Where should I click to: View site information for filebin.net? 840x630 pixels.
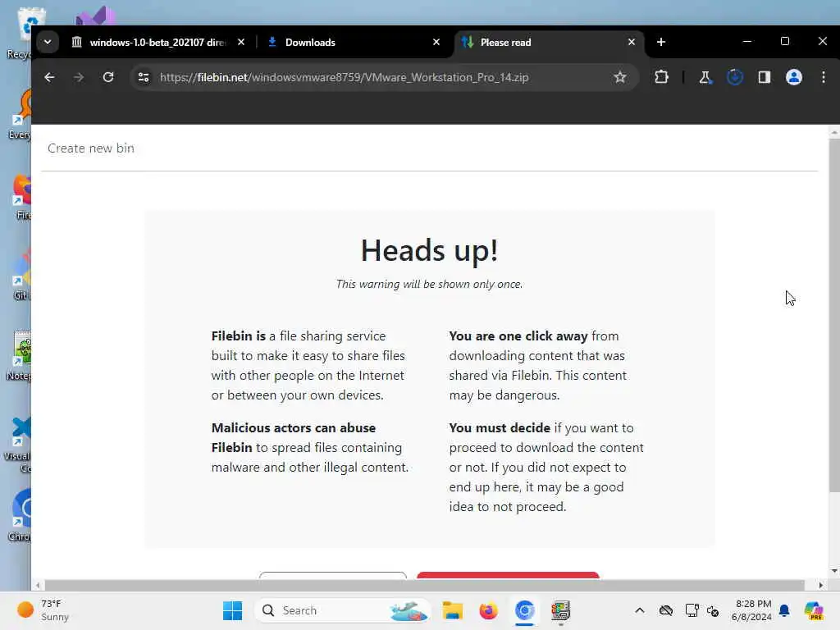[144, 77]
